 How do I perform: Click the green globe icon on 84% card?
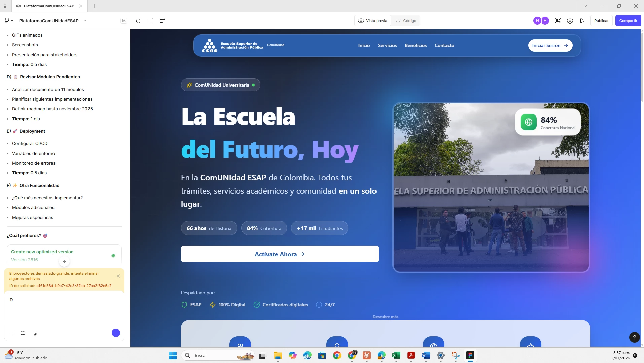529,122
